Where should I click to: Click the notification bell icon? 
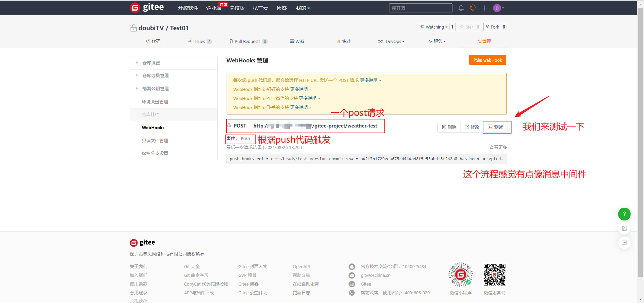(461, 8)
